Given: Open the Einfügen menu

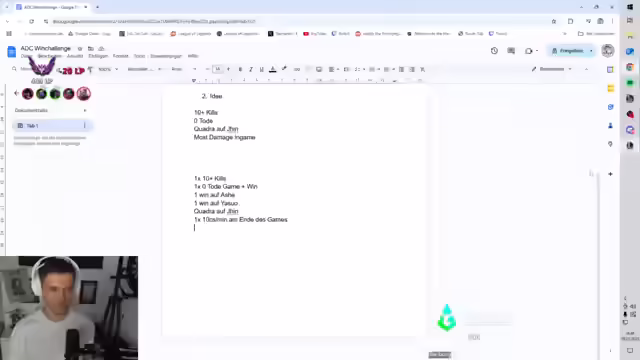Looking at the screenshot, I should [98, 56].
